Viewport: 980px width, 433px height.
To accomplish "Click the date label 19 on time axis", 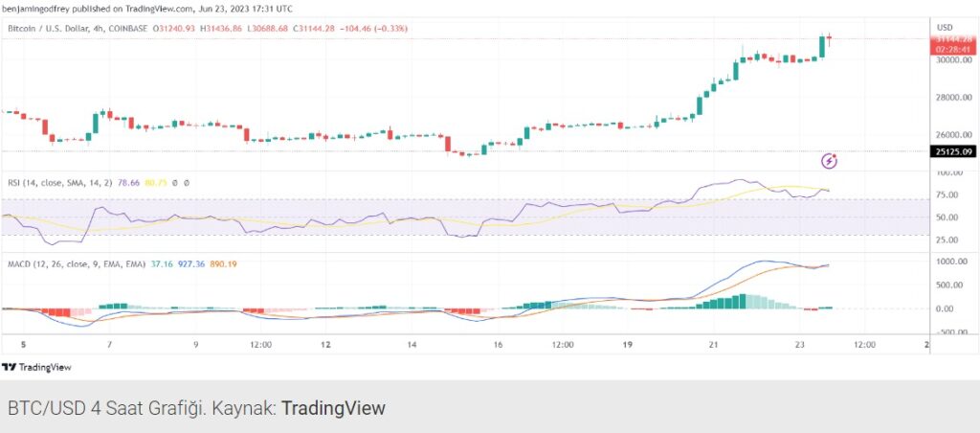I will click(x=628, y=344).
